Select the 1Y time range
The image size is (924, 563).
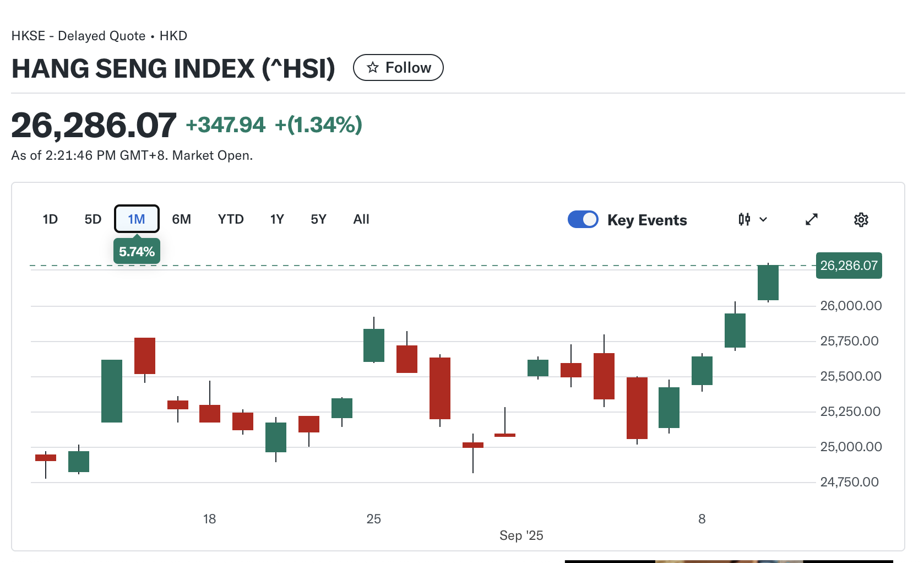point(277,219)
